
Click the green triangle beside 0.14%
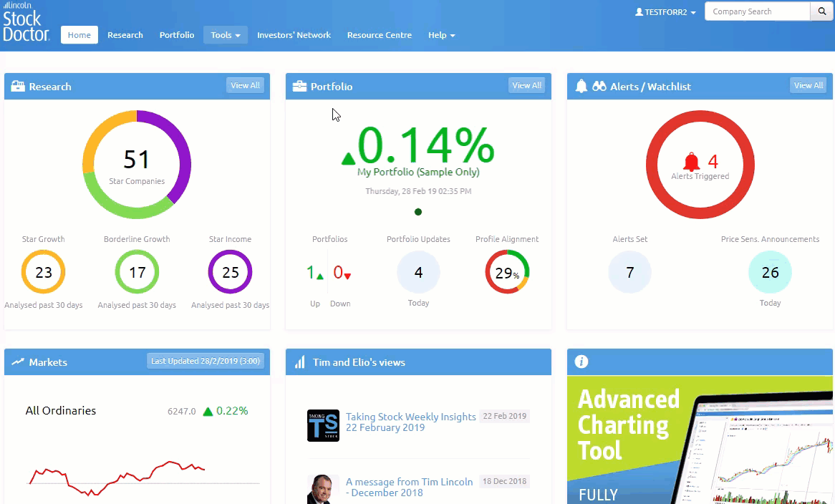pyautogui.click(x=348, y=159)
